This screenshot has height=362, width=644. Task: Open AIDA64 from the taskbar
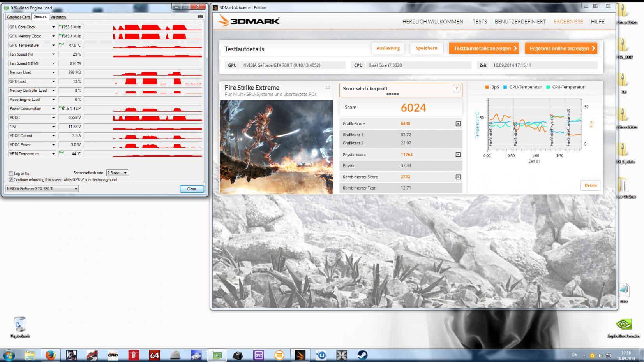coord(155,355)
